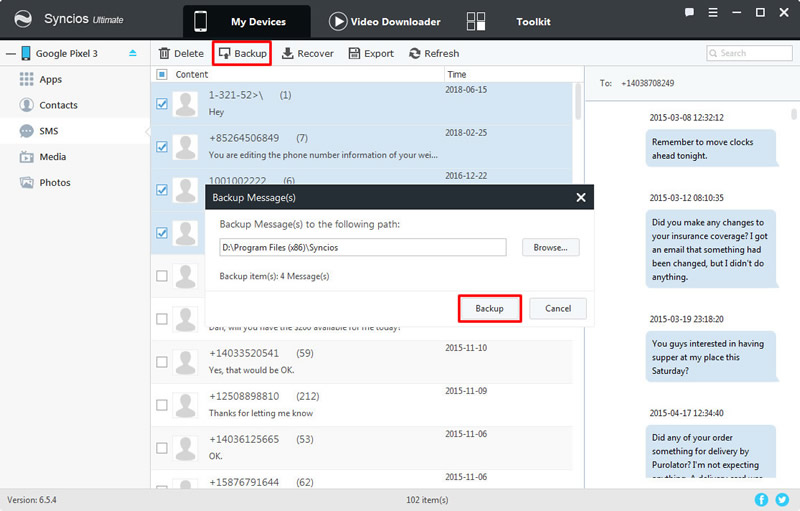The height and width of the screenshot is (511, 800).
Task: Open the feedback chat bubble icon
Action: pos(689,12)
